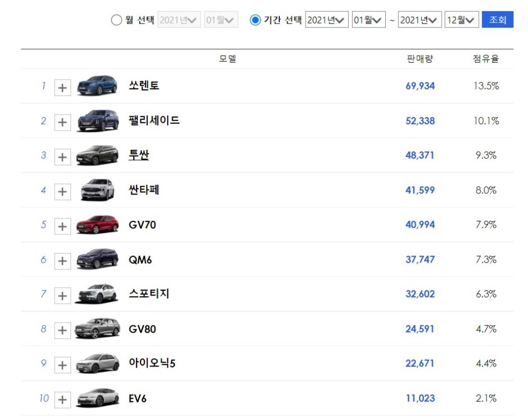Expand the 팰리세이드 row plus button

click(x=63, y=122)
